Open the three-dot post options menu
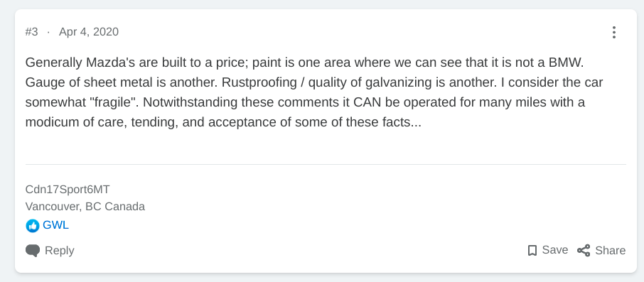Screen dimensions: 644x282 pyautogui.click(x=613, y=32)
